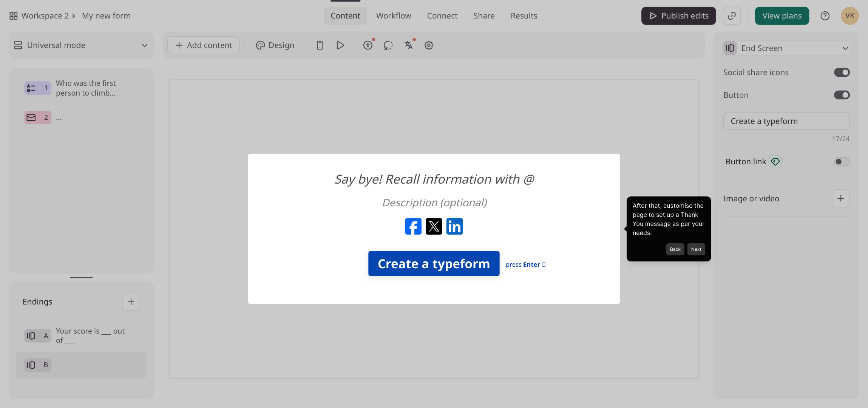Open the workspace grid icon

14,16
